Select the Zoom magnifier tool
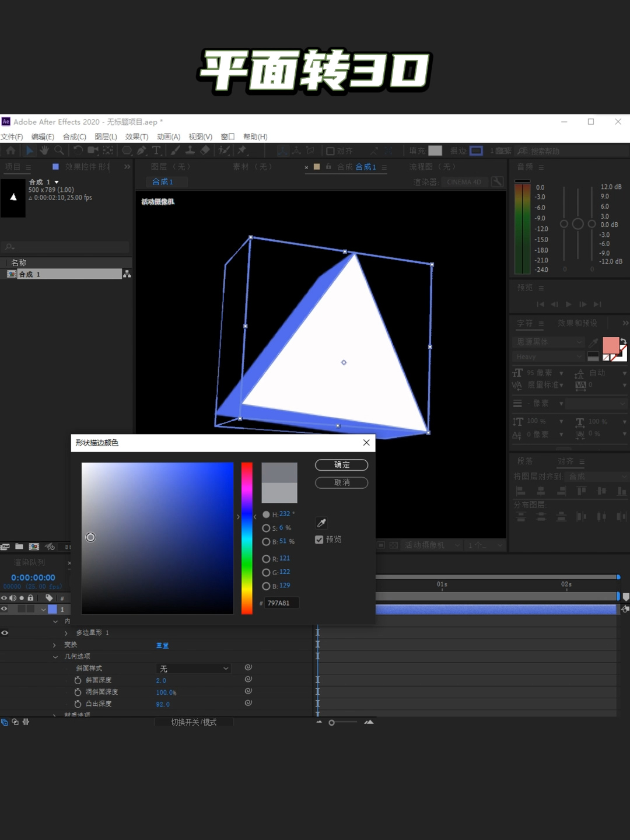This screenshot has height=840, width=630. click(x=59, y=150)
